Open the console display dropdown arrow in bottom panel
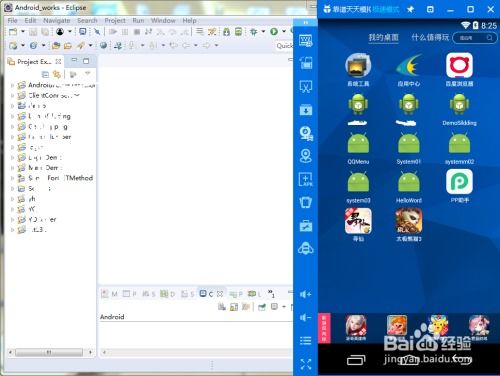This screenshot has width=500, height=376. tap(284, 307)
